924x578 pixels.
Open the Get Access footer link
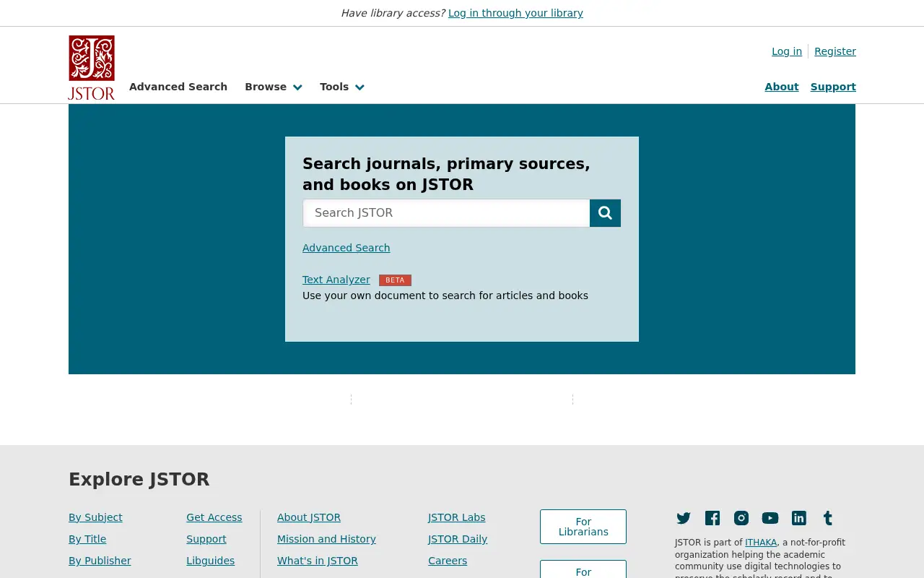(214, 517)
